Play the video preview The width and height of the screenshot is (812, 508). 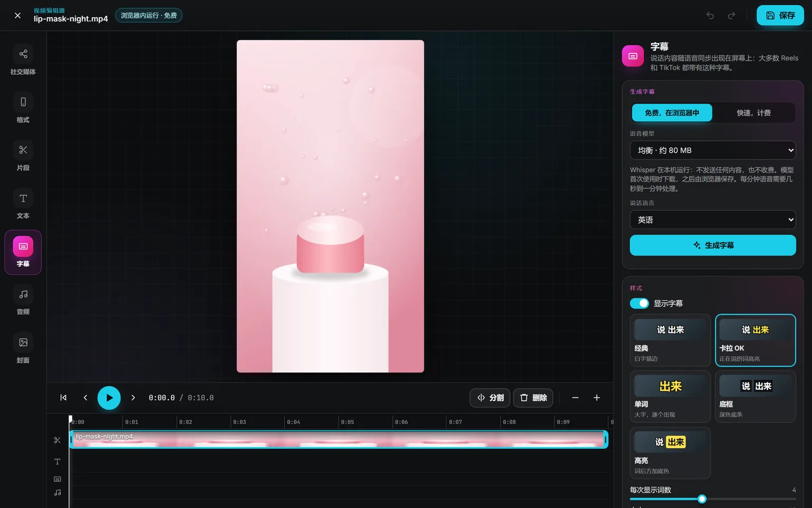(109, 398)
